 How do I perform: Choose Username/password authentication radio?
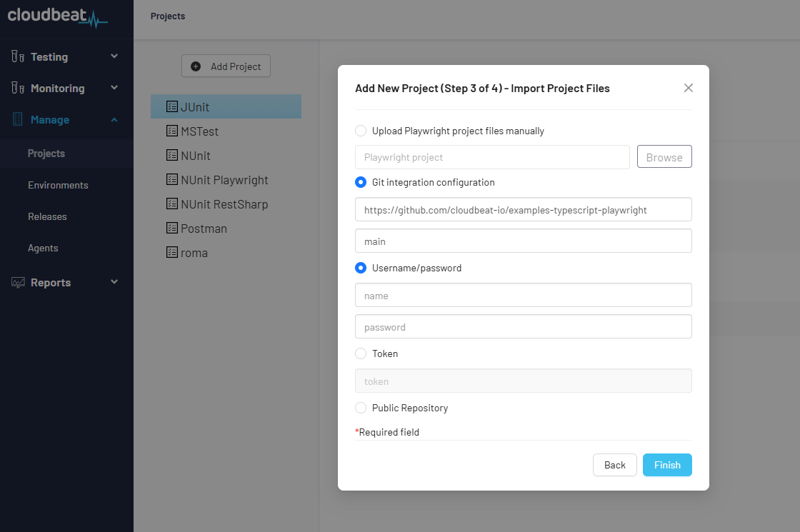coord(361,268)
